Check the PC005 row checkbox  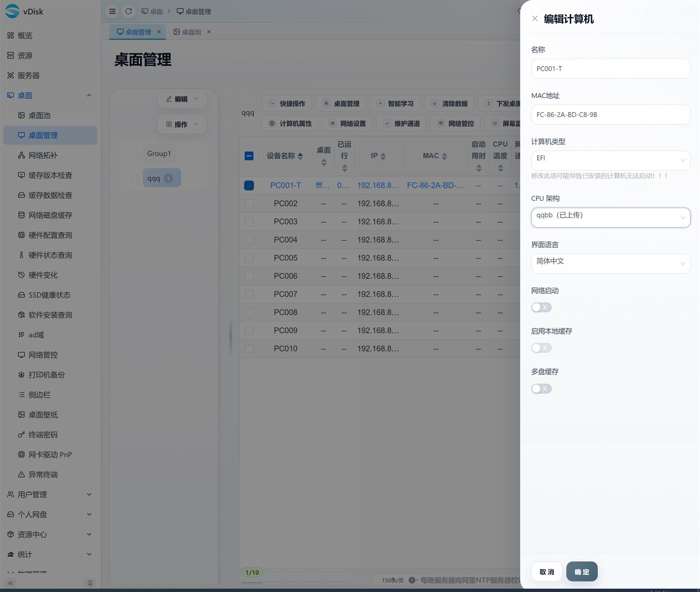249,258
